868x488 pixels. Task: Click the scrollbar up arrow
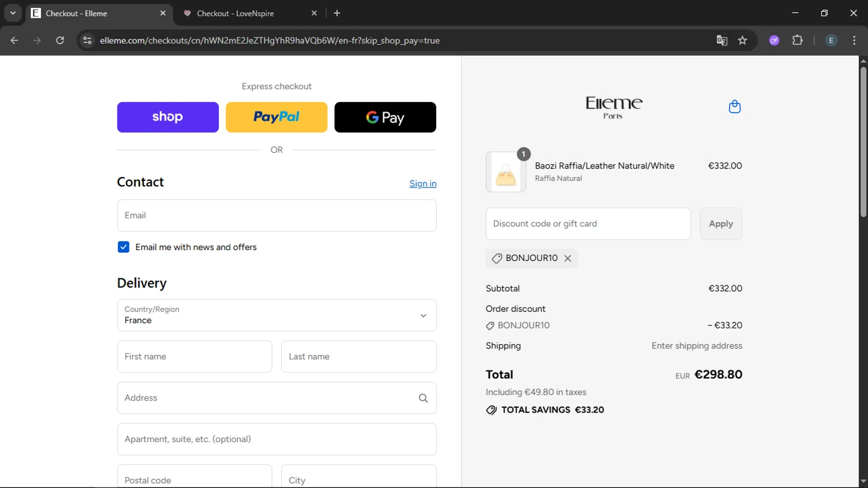point(863,60)
